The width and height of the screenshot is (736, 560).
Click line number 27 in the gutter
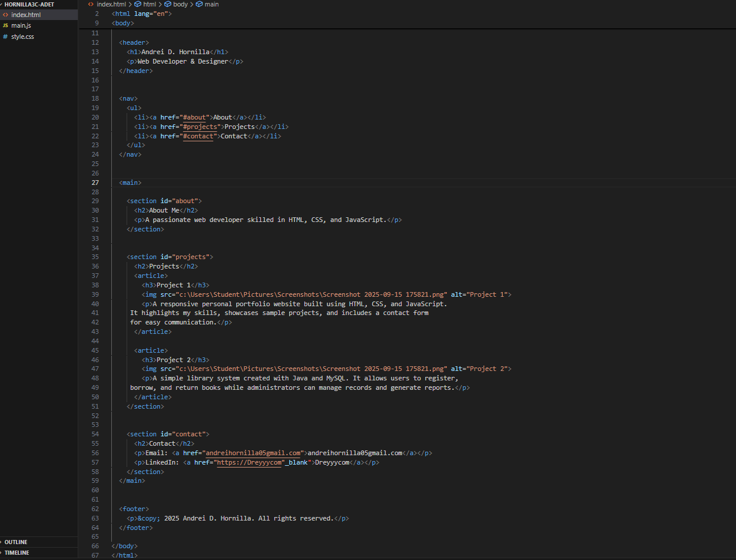click(95, 183)
